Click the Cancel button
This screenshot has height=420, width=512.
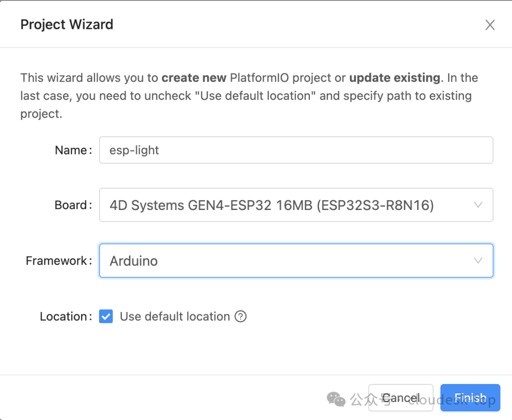click(x=401, y=397)
